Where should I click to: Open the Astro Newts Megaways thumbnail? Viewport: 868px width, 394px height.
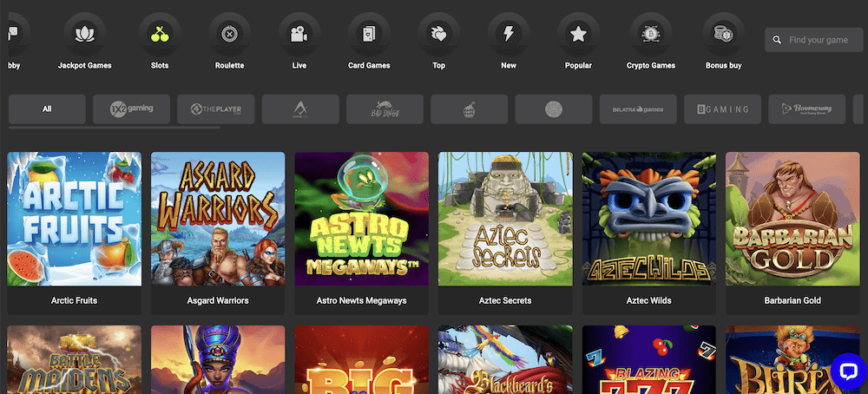tap(361, 220)
